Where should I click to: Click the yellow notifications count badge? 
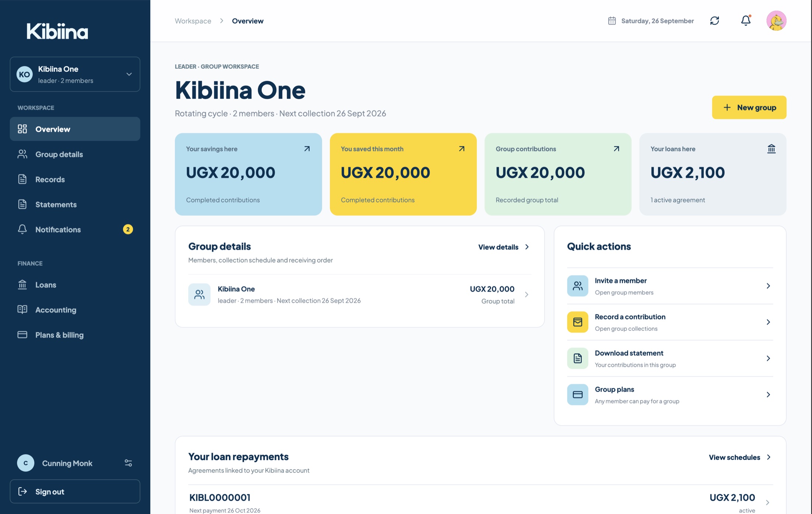click(128, 229)
